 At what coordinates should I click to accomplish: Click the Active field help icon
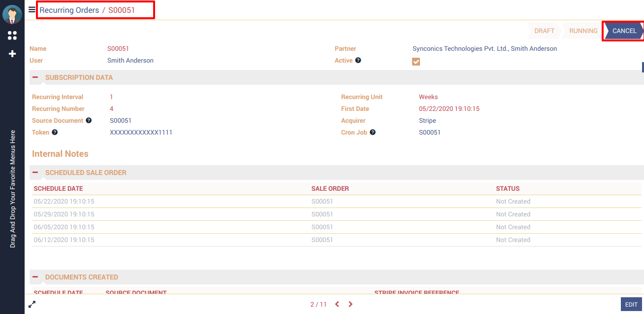click(x=358, y=60)
